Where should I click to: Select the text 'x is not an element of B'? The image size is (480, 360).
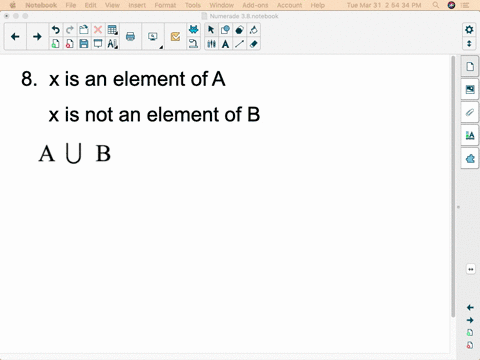(154, 115)
